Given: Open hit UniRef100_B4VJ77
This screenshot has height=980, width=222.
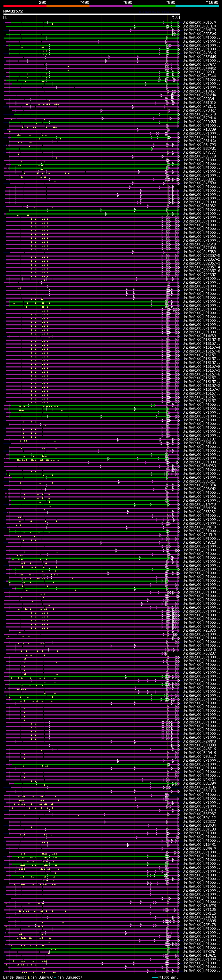Looking at the screenshot, I should 199,152.
